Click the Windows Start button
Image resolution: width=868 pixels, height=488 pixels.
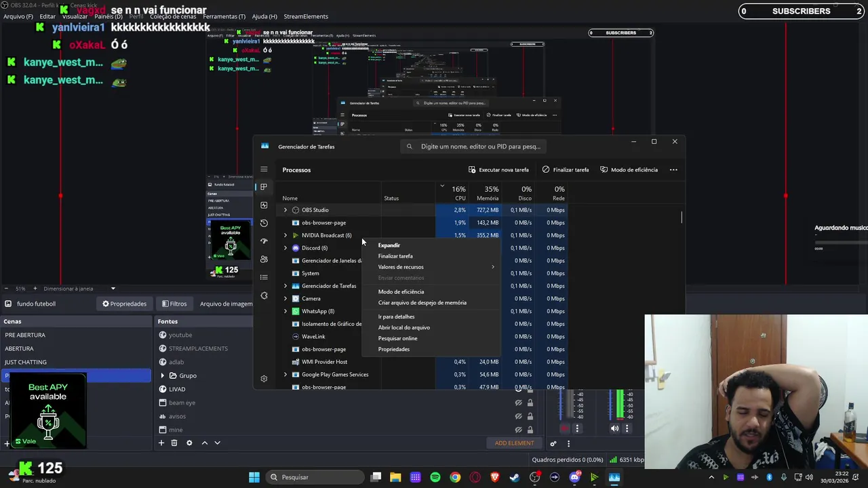254,477
